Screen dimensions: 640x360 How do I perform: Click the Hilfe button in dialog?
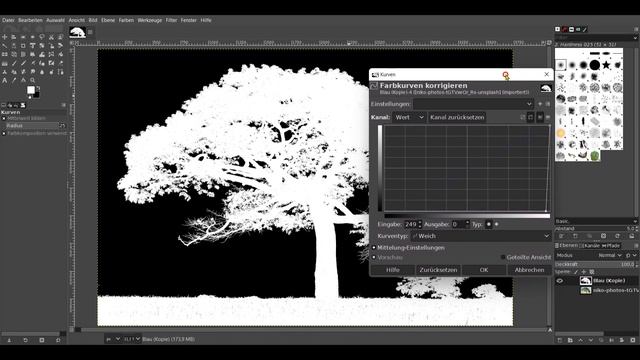tap(393, 270)
